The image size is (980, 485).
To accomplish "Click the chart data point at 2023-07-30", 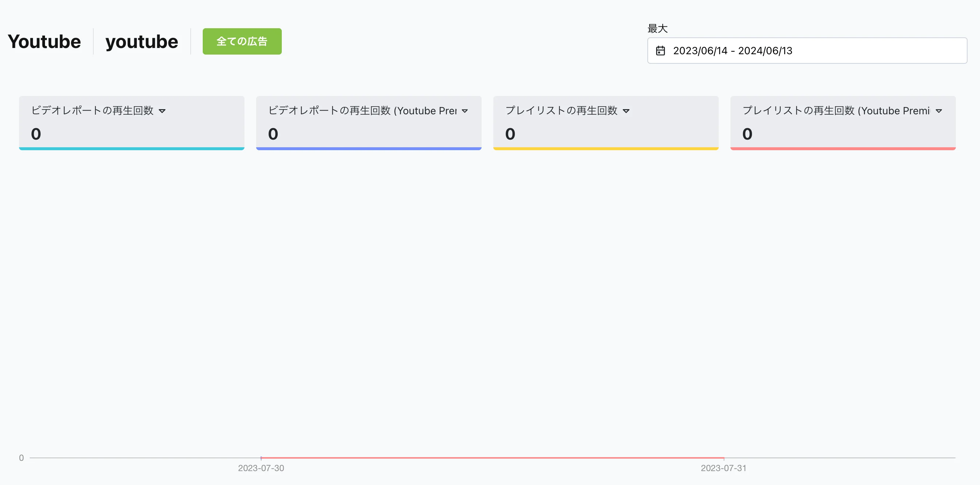I will [261, 458].
